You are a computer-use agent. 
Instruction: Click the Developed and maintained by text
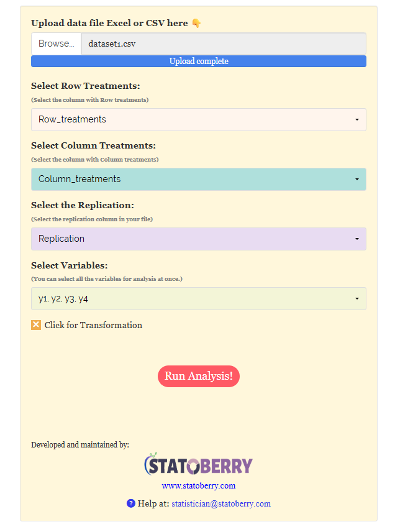coord(80,445)
